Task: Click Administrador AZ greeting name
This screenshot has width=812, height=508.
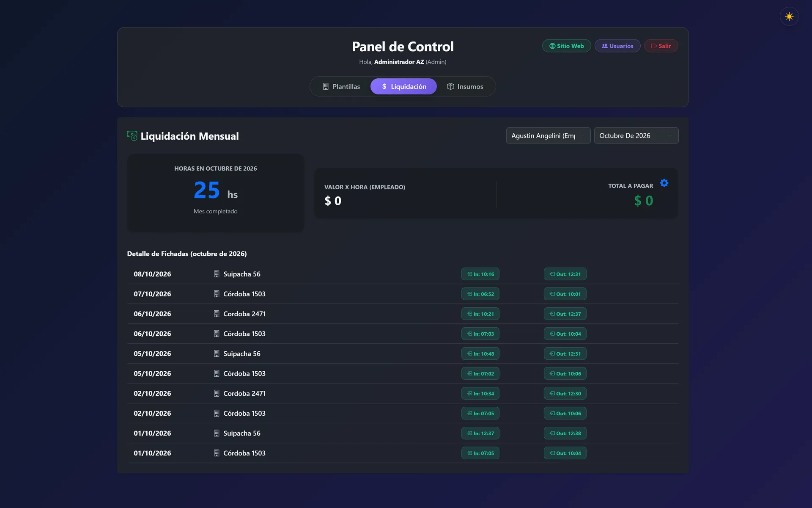Action: tap(399, 62)
